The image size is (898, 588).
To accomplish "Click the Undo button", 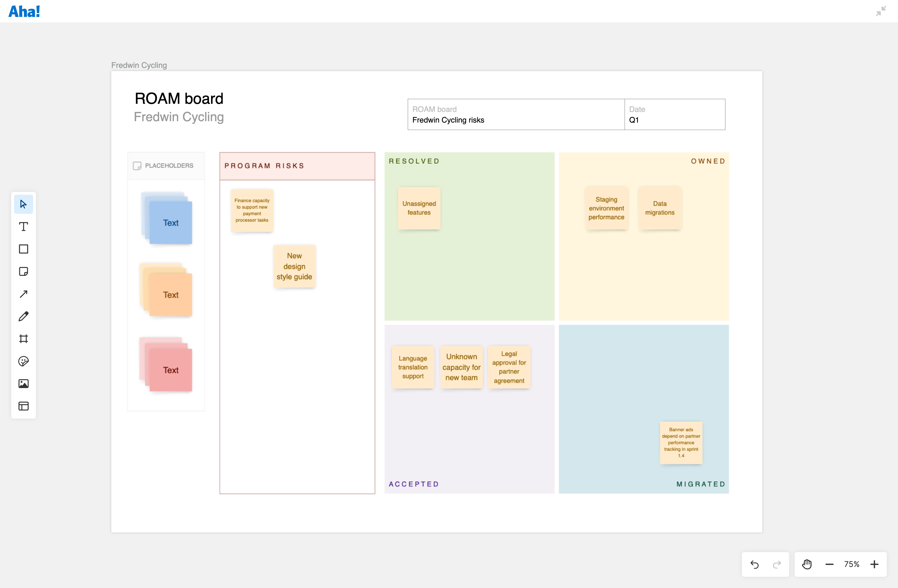I will tap(755, 564).
